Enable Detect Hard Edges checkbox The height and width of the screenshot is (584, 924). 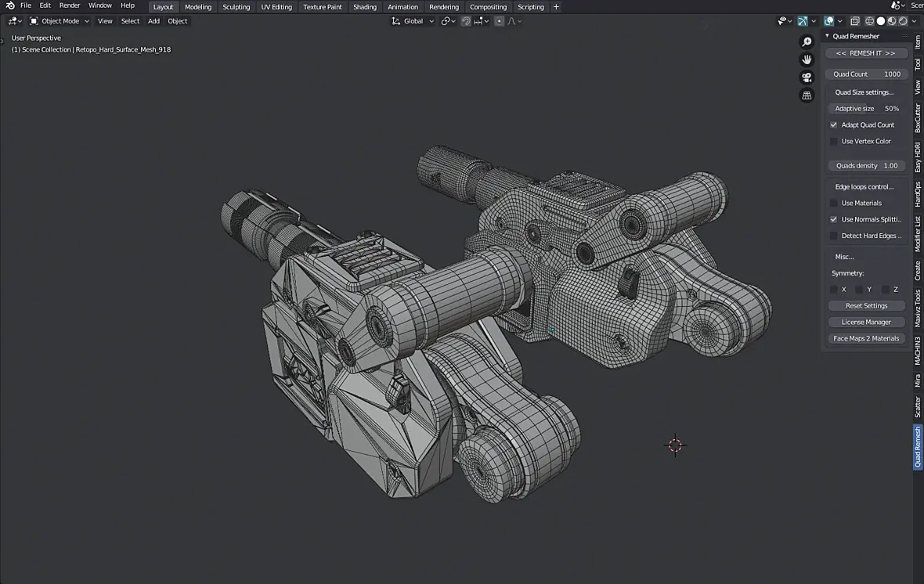click(x=833, y=236)
